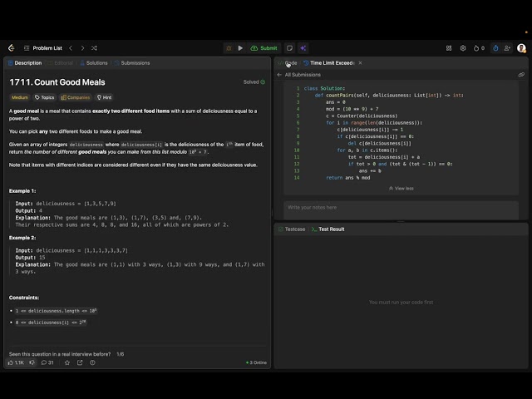Submit the solution

pos(264,48)
